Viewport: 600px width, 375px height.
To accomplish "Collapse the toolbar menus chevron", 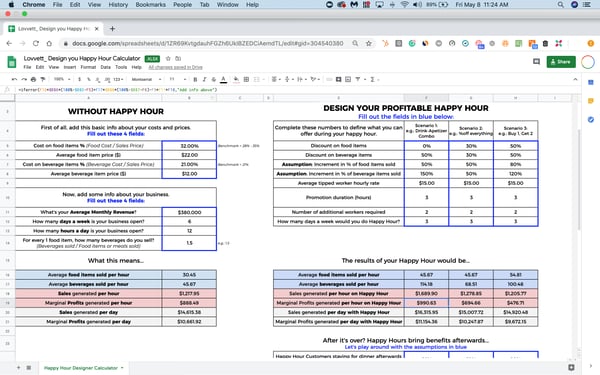I will coord(575,80).
